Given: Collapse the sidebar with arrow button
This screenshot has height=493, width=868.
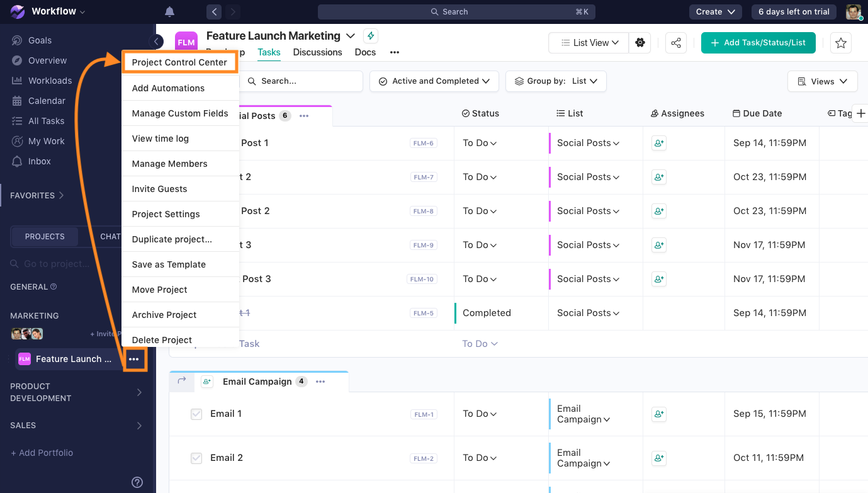Looking at the screenshot, I should [156, 42].
